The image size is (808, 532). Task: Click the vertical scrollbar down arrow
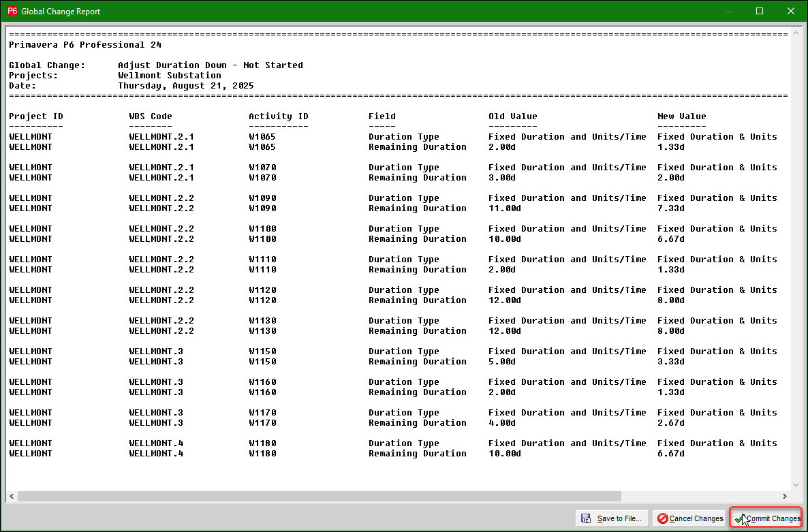click(x=796, y=484)
